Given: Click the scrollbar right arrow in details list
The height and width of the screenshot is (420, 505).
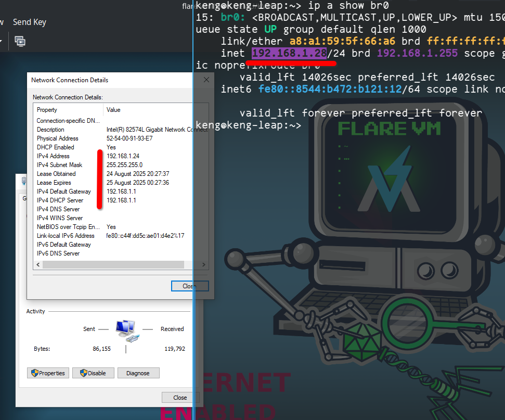Looking at the screenshot, I should click(203, 265).
